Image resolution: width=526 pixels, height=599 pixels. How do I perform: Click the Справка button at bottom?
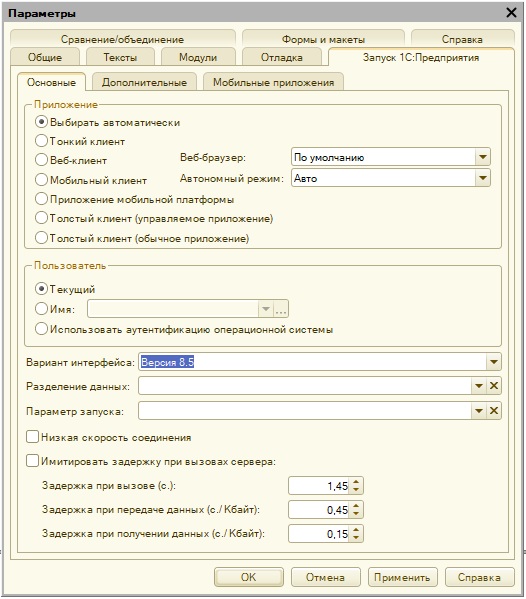479,577
